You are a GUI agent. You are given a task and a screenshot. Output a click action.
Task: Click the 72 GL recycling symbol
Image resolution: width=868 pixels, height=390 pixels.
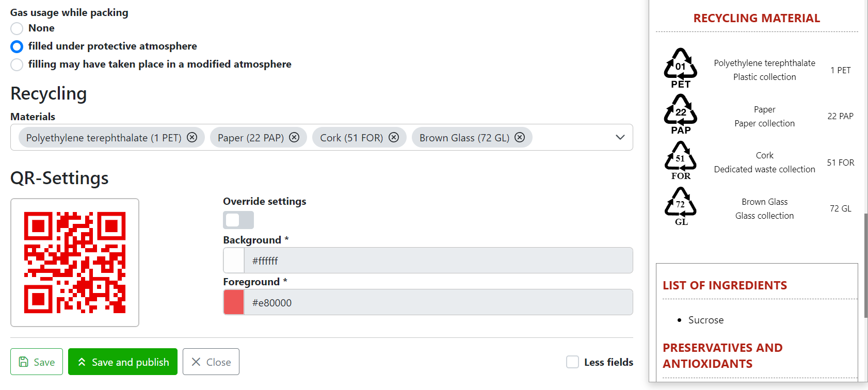point(681,206)
